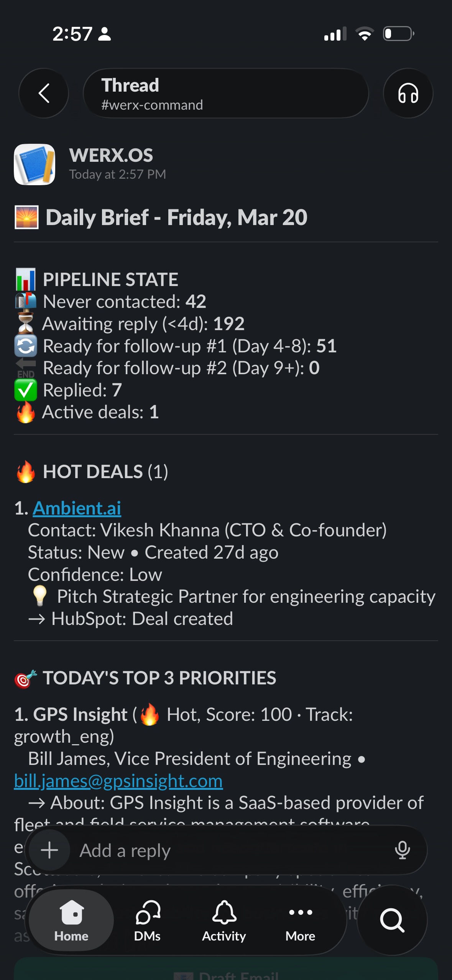Tap the green checkmark beside Replied
452x980 pixels.
[x=26, y=390]
